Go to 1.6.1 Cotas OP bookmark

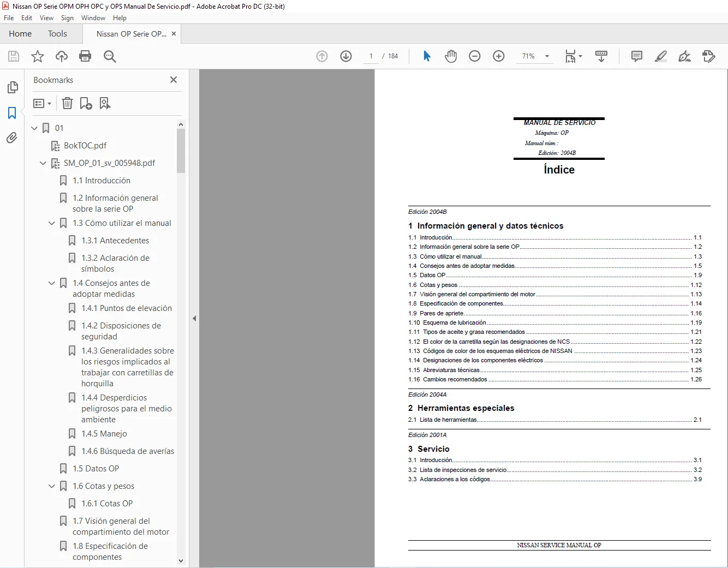coord(107,504)
